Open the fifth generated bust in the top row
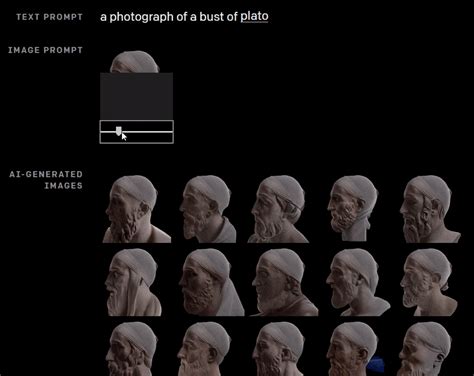474x376 pixels. pos(430,209)
